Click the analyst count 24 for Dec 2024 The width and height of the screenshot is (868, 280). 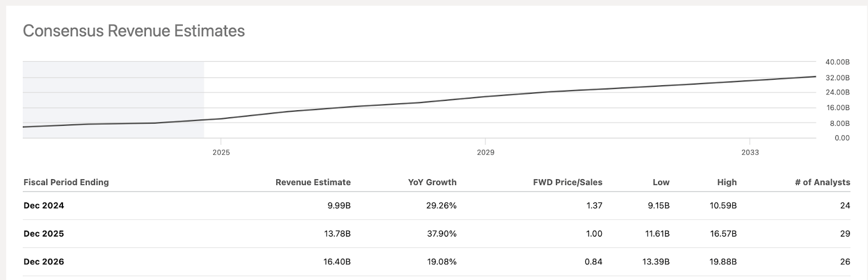pyautogui.click(x=845, y=206)
